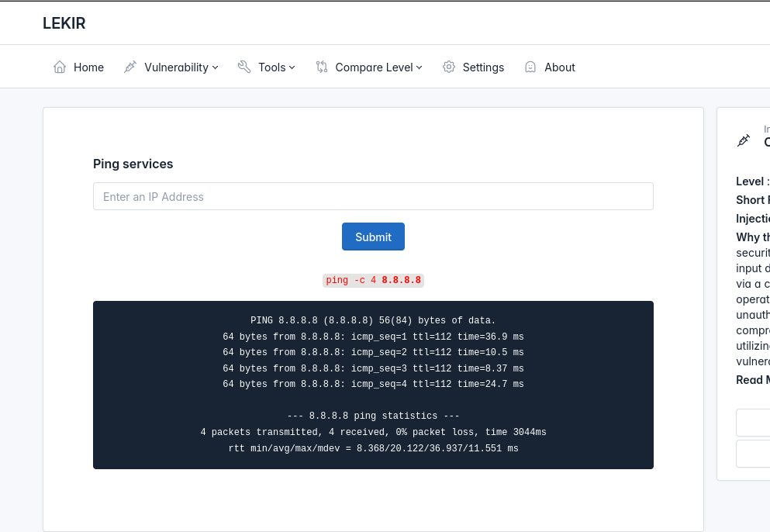Click the Settings gear icon
The width and height of the screenshot is (770, 532).
(x=449, y=67)
